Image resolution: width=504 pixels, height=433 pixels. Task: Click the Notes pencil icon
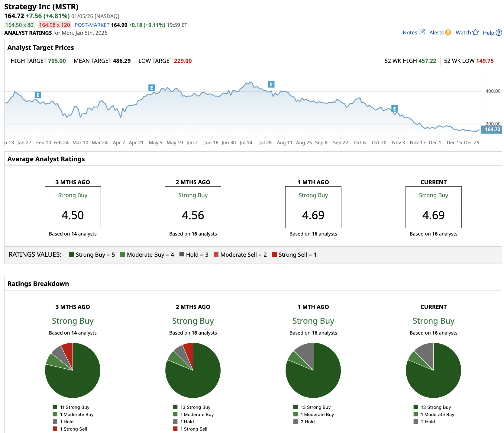[x=422, y=32]
